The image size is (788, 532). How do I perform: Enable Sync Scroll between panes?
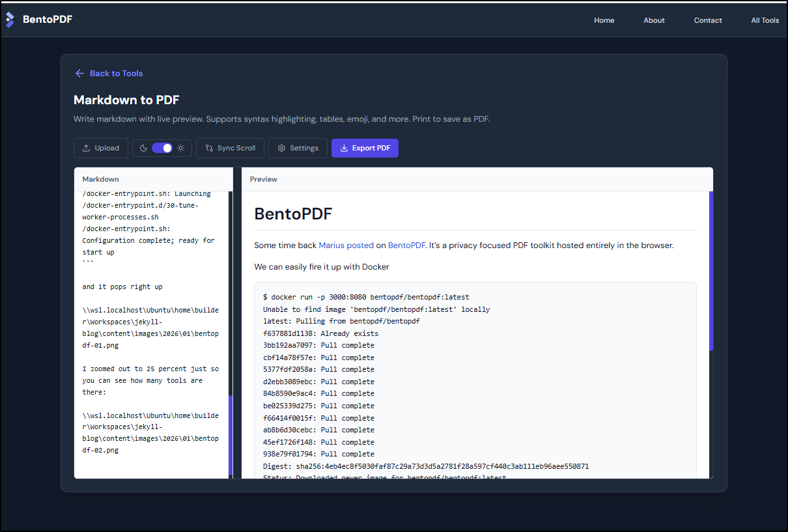coord(230,148)
